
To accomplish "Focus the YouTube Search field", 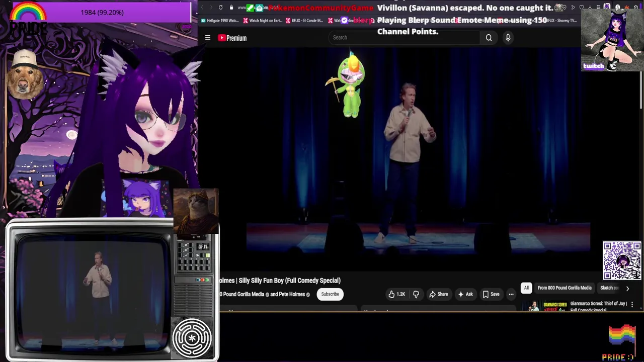I will click(x=405, y=38).
